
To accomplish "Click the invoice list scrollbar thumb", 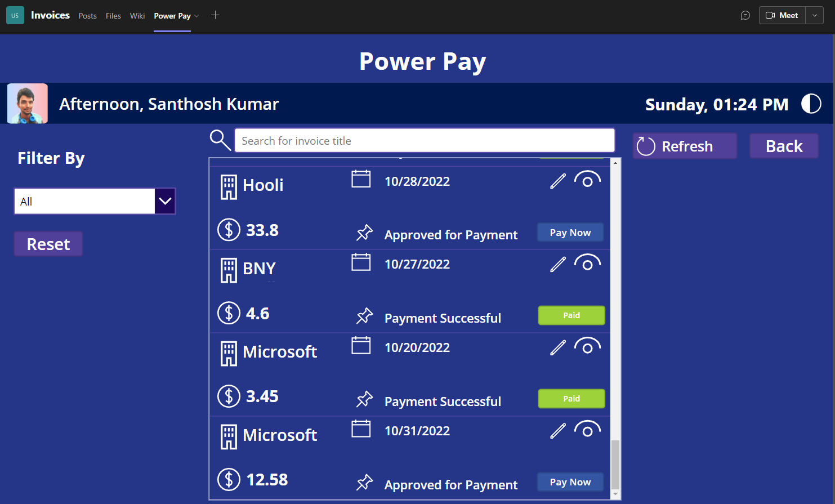I will [615, 465].
